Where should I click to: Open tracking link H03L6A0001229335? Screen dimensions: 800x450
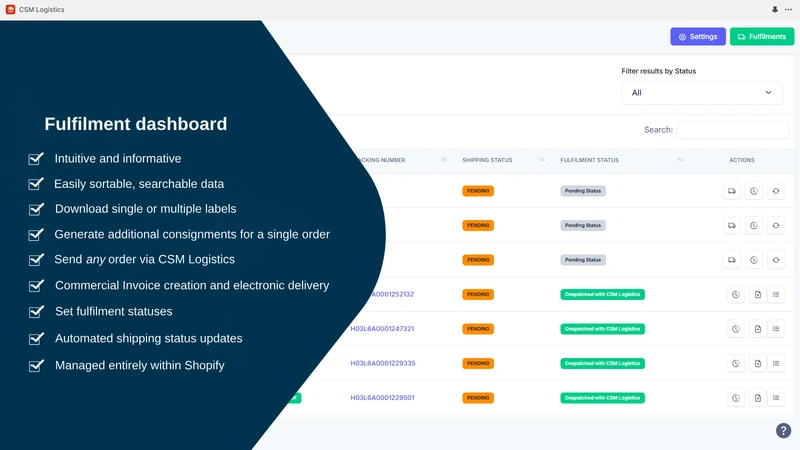click(383, 363)
